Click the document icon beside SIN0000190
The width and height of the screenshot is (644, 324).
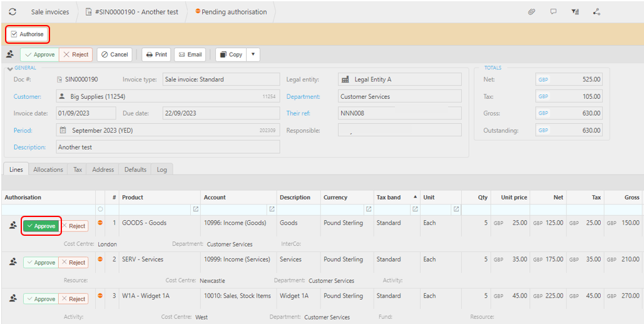click(x=59, y=79)
